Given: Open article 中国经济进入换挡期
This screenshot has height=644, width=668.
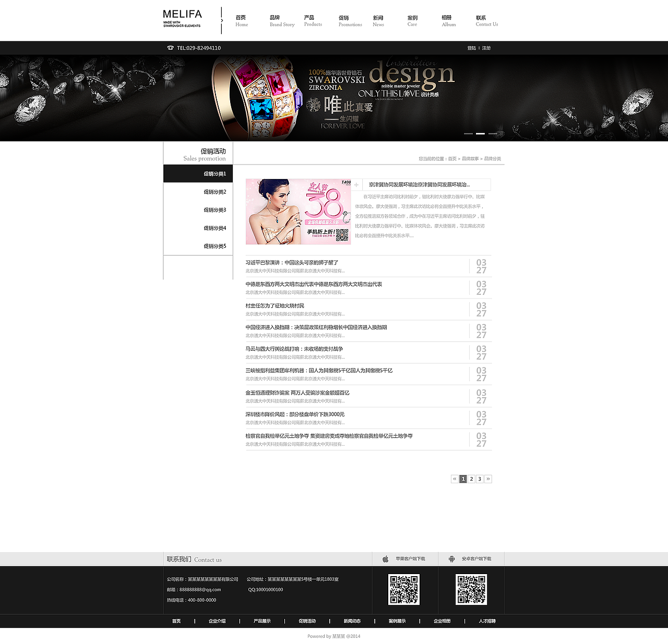Looking at the screenshot, I should pos(316,327).
